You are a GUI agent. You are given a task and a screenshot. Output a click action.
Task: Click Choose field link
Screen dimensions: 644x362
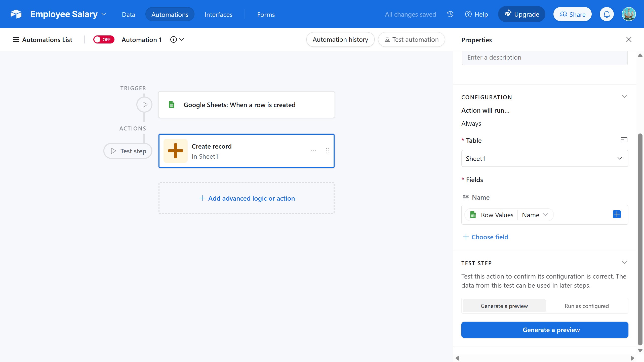click(485, 237)
